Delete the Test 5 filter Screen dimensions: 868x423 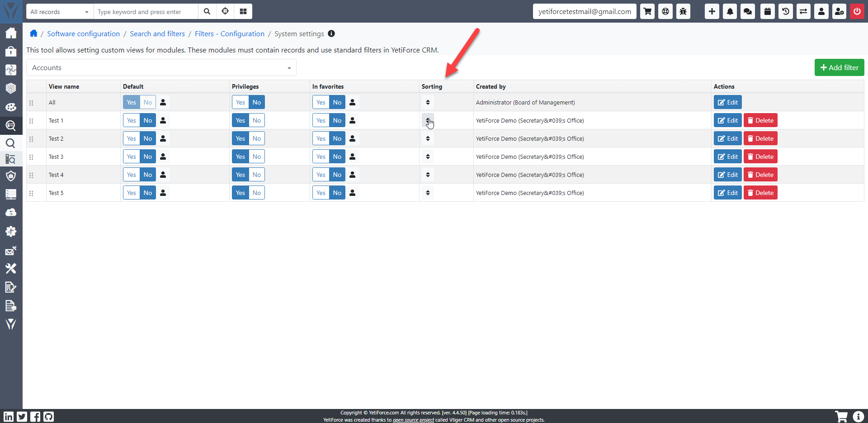760,192
